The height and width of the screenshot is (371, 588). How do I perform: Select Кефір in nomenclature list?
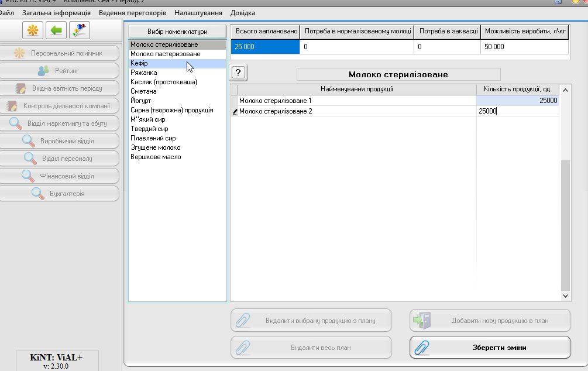click(x=177, y=63)
